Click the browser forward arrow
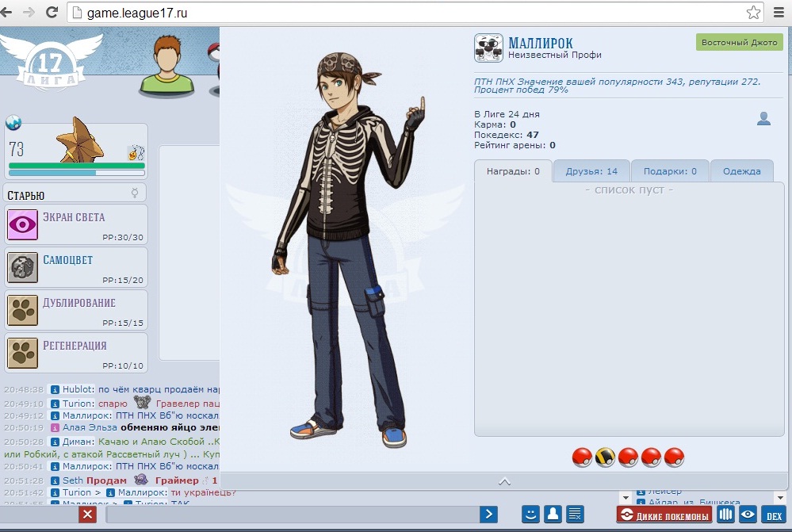The width and height of the screenshot is (792, 532). coord(29,12)
